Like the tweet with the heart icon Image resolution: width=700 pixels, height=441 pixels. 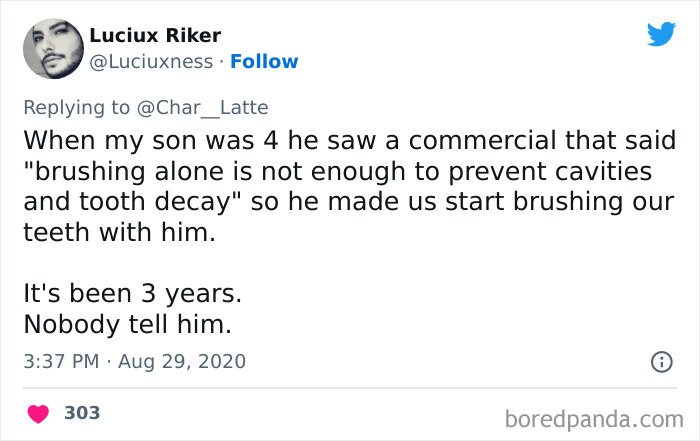(39, 413)
